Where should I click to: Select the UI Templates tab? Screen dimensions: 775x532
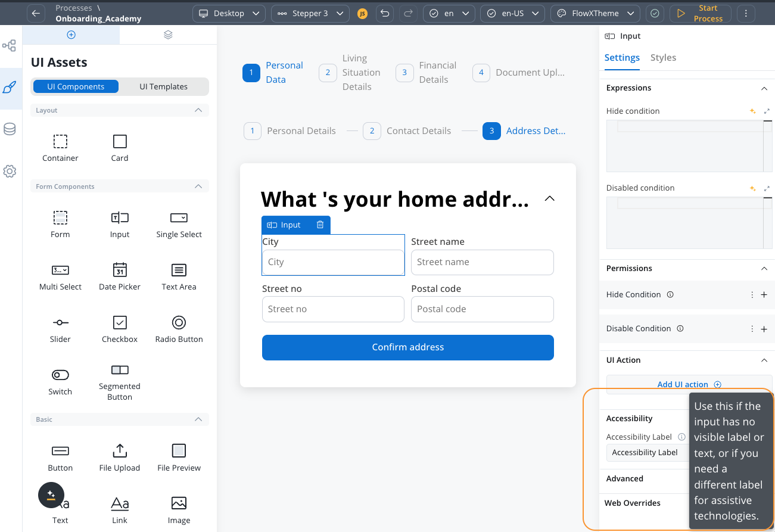(x=163, y=86)
